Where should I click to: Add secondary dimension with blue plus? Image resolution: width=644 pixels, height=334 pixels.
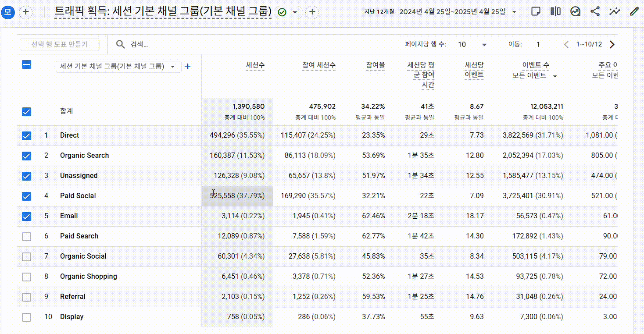188,66
